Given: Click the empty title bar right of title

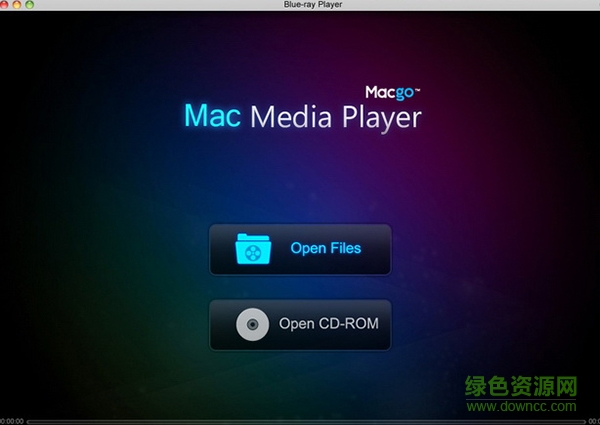Looking at the screenshot, I should coord(450,5).
